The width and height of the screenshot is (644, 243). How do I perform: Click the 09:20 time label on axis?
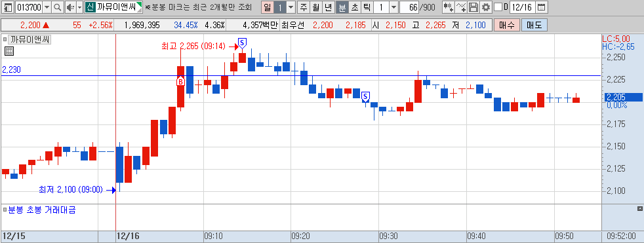tap(300, 236)
